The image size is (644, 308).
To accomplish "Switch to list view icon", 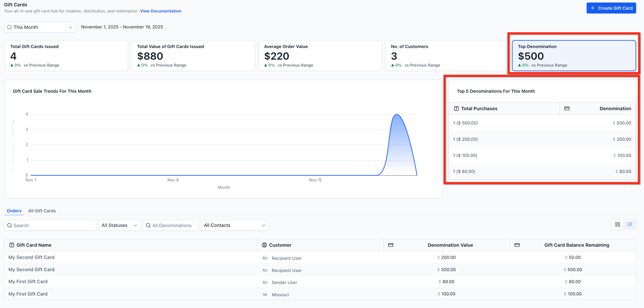I will [629, 225].
